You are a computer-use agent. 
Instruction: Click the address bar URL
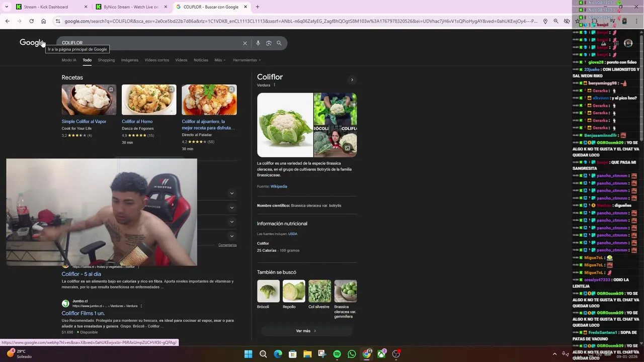pyautogui.click(x=301, y=21)
